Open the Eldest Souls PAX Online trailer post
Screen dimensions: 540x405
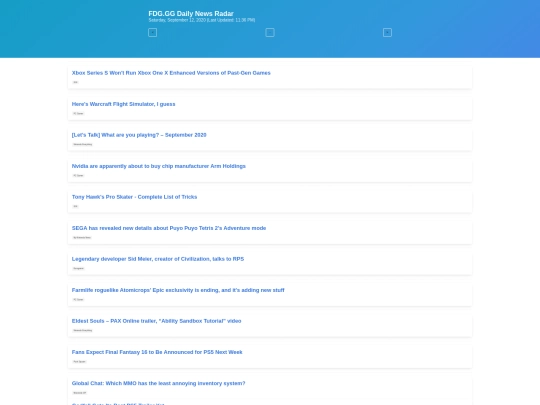point(156,321)
